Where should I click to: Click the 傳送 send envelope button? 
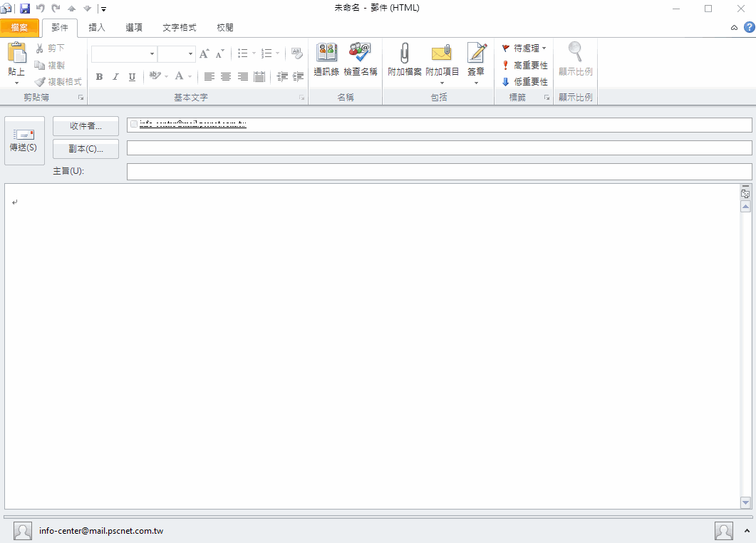pyautogui.click(x=24, y=141)
